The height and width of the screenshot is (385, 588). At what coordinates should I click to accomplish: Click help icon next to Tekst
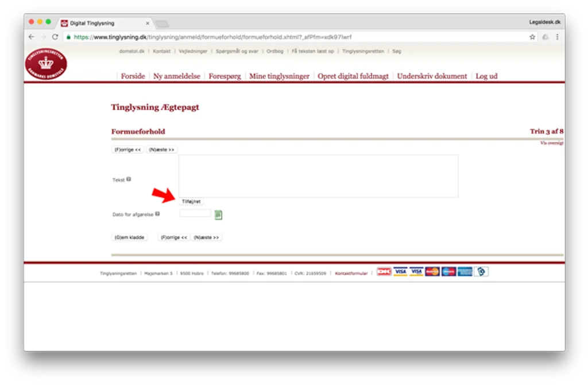129,179
